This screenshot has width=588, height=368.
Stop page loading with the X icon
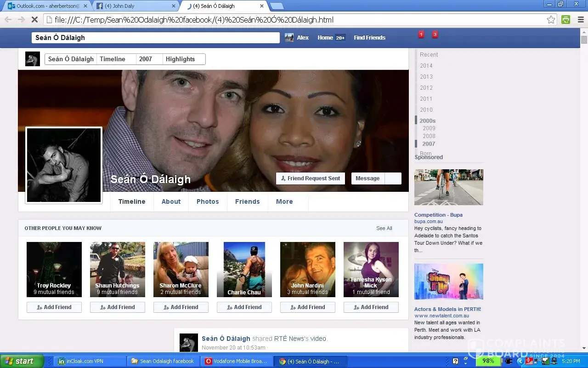pyautogui.click(x=34, y=20)
